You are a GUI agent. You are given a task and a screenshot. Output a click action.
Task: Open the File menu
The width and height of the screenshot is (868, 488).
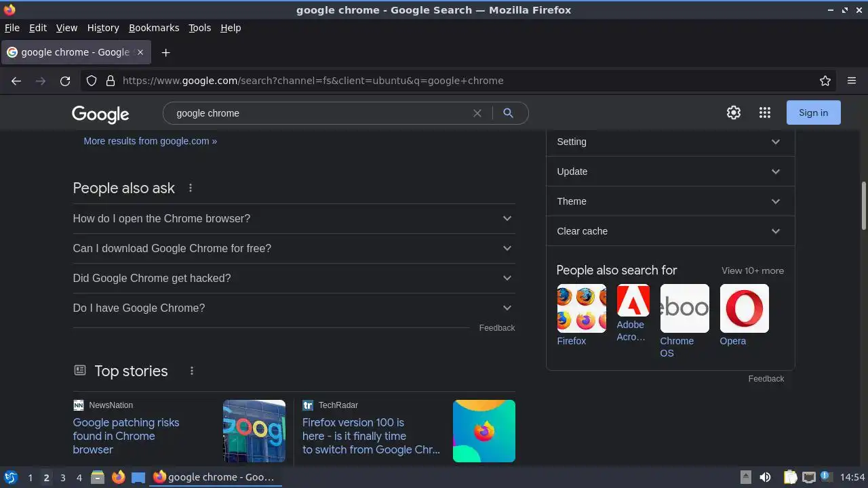[12, 28]
